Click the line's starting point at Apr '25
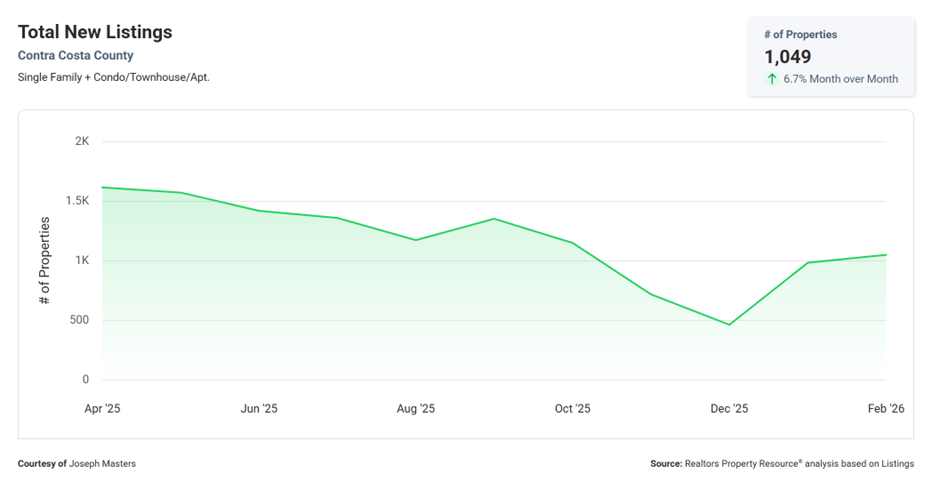 click(x=102, y=187)
